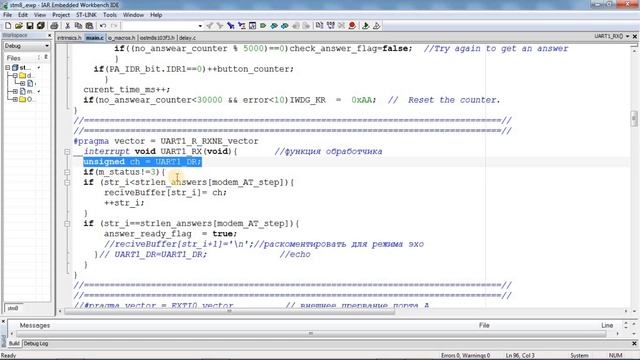Open the ST-LINK menu
640x360 pixels.
(86, 15)
